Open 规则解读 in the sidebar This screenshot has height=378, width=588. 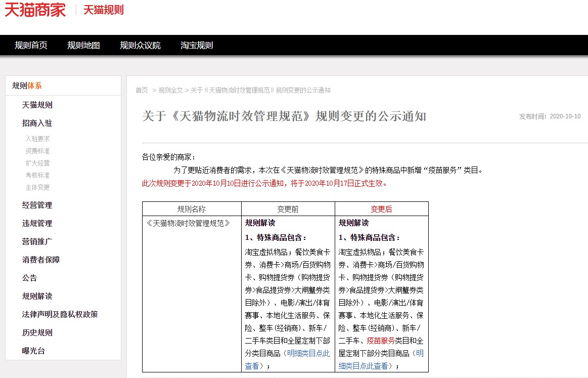pos(37,296)
